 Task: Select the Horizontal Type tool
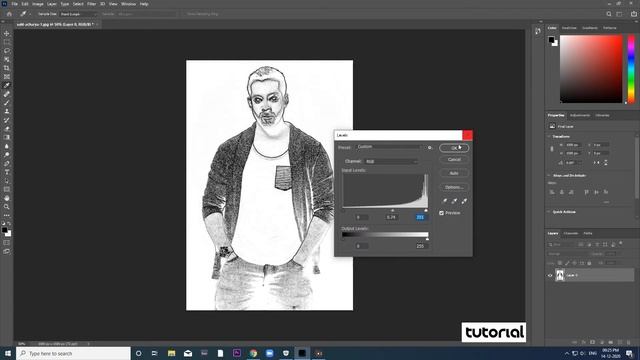point(7,172)
